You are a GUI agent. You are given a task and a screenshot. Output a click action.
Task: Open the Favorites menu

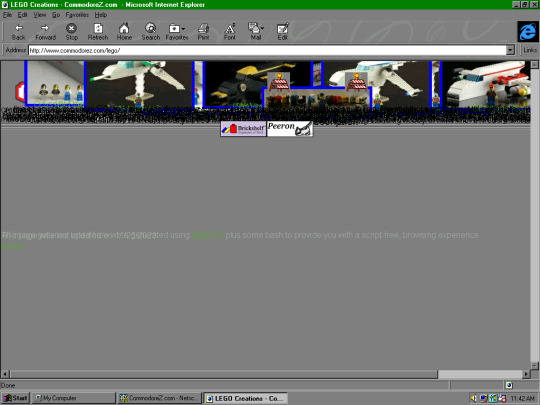pyautogui.click(x=77, y=15)
